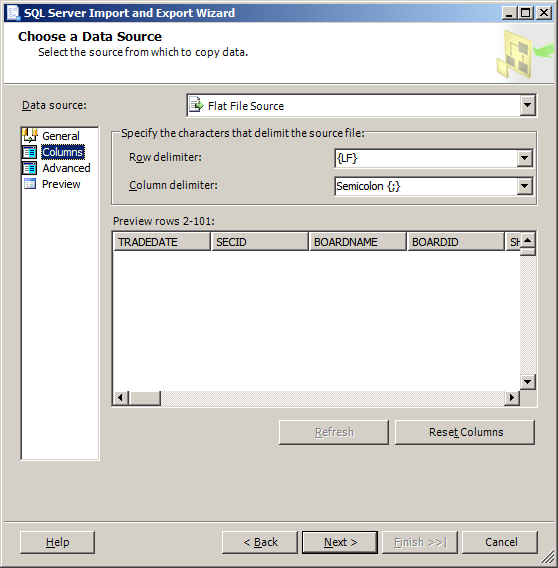This screenshot has height=568, width=558.
Task: Open Help for the wizard
Action: (x=58, y=542)
